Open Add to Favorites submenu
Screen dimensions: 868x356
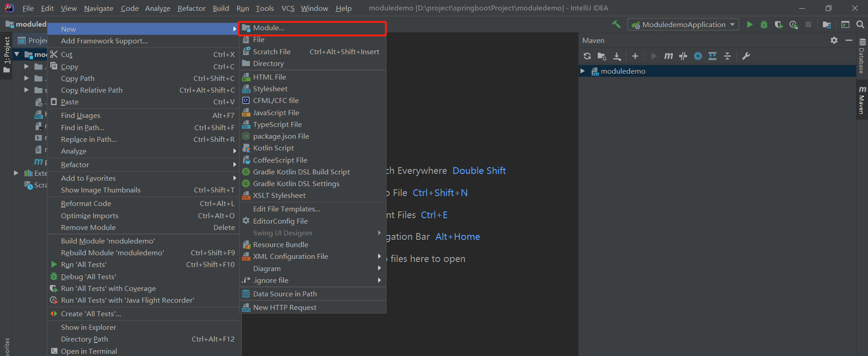tap(144, 178)
